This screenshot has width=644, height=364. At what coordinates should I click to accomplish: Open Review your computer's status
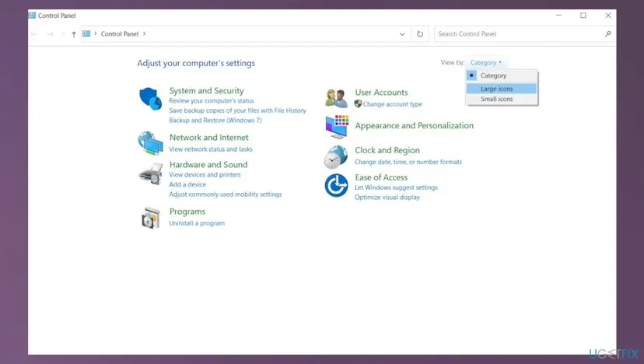[212, 100]
